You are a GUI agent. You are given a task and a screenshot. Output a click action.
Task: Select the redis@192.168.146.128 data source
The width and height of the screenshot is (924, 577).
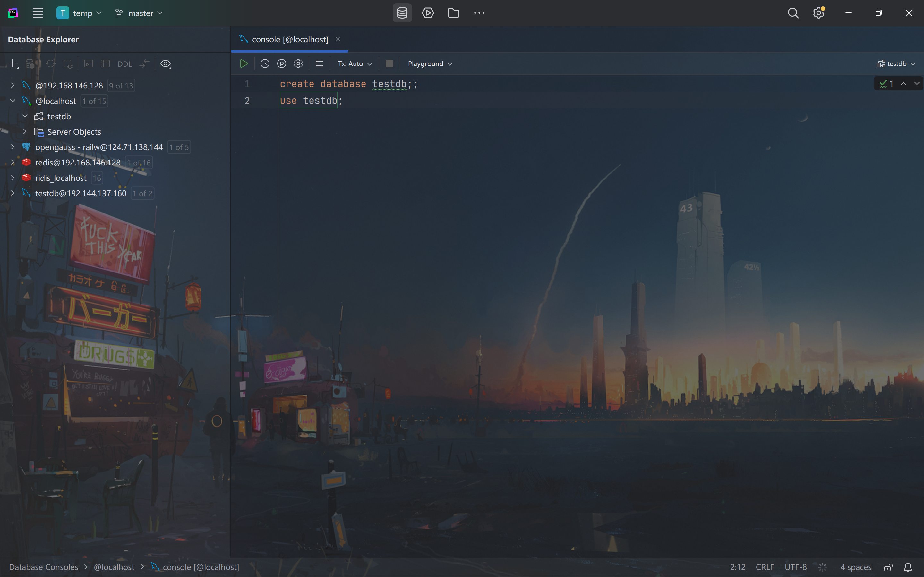78,163
